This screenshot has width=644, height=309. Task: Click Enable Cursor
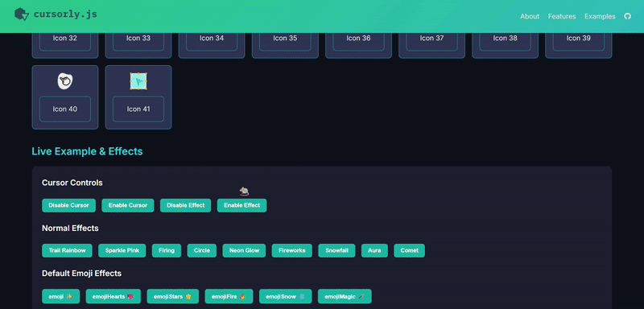point(128,205)
